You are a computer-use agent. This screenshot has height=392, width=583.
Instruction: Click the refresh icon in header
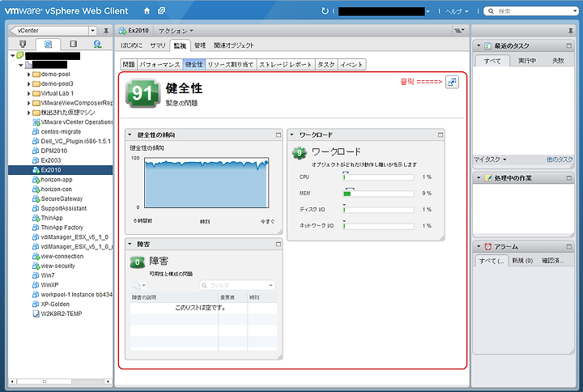(x=325, y=11)
